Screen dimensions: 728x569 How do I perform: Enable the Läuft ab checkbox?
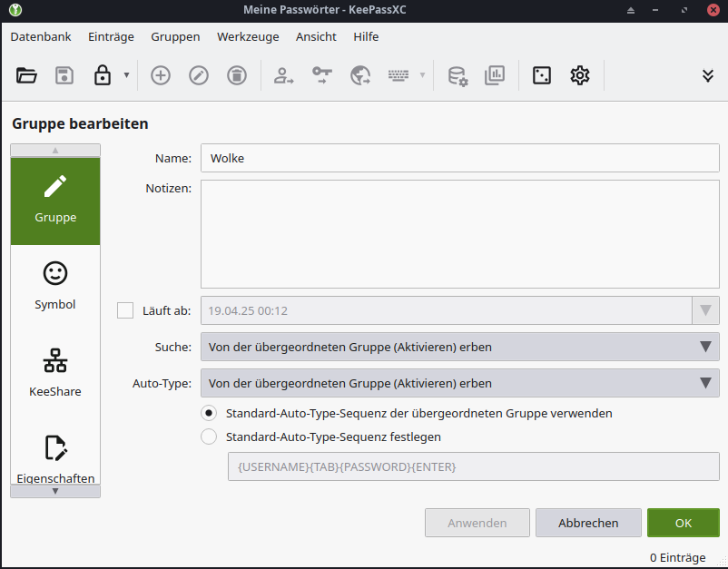(x=125, y=310)
